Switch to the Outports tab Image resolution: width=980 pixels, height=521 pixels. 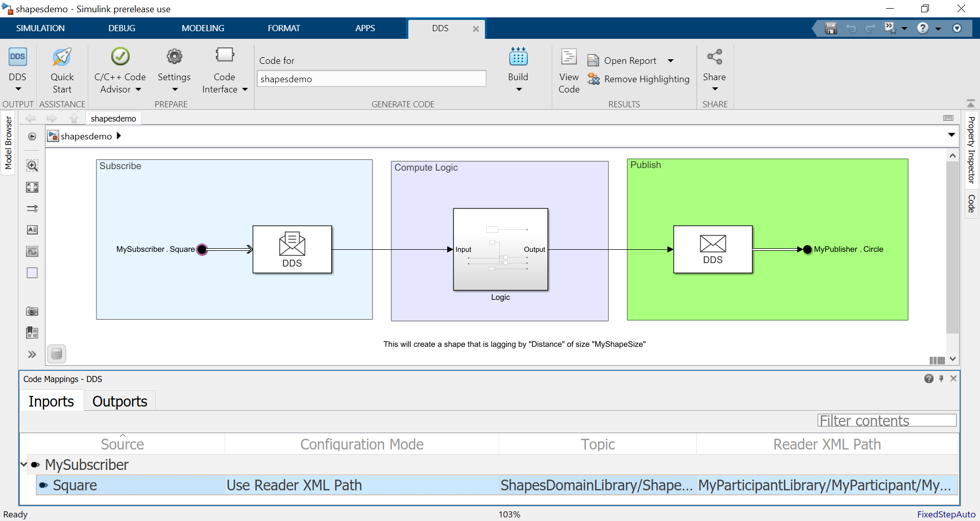click(119, 401)
